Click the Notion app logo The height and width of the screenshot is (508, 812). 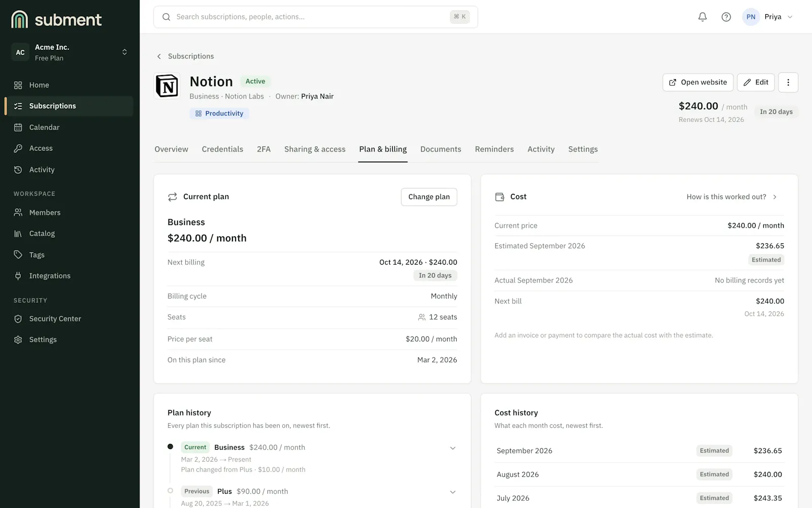[x=167, y=86]
